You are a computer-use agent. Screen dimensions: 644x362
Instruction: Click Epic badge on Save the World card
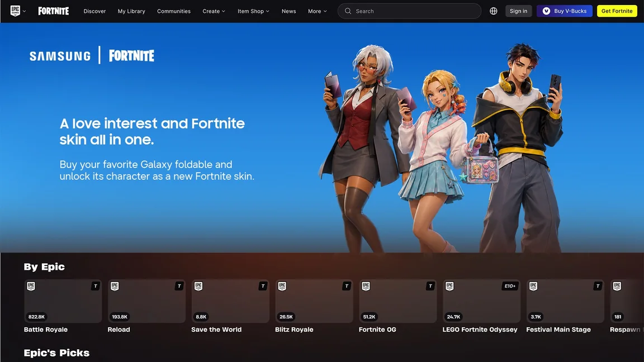click(x=199, y=286)
